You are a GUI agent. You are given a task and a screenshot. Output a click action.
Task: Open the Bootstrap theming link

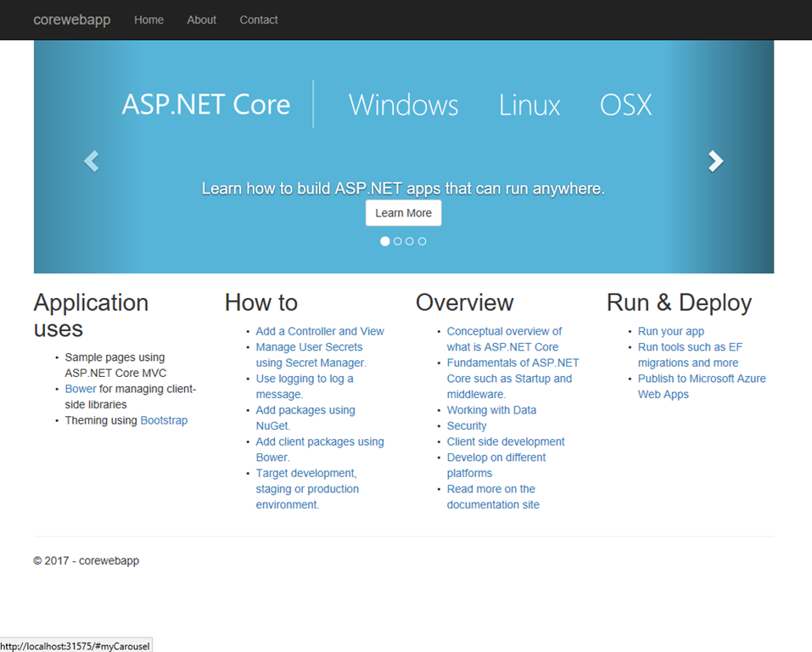(x=164, y=420)
